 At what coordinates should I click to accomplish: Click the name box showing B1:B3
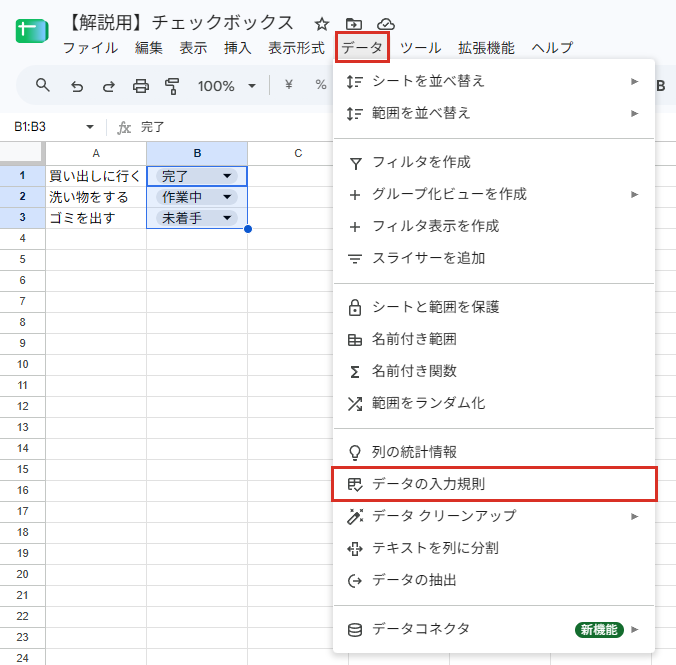(x=30, y=127)
